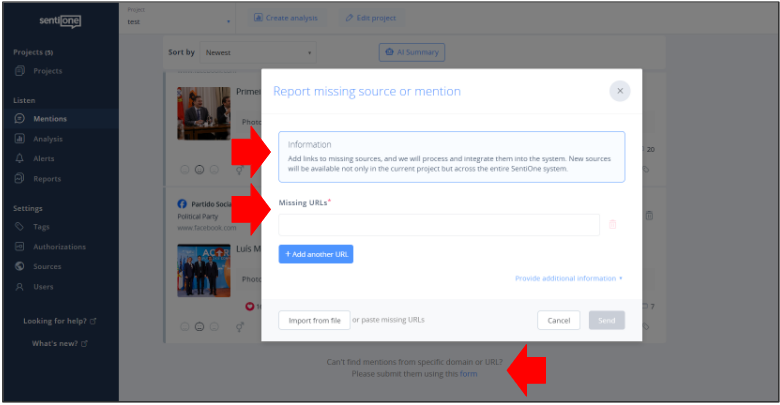Click gender icon on first mention
Viewport: 780px width, 405px height.
[240, 170]
